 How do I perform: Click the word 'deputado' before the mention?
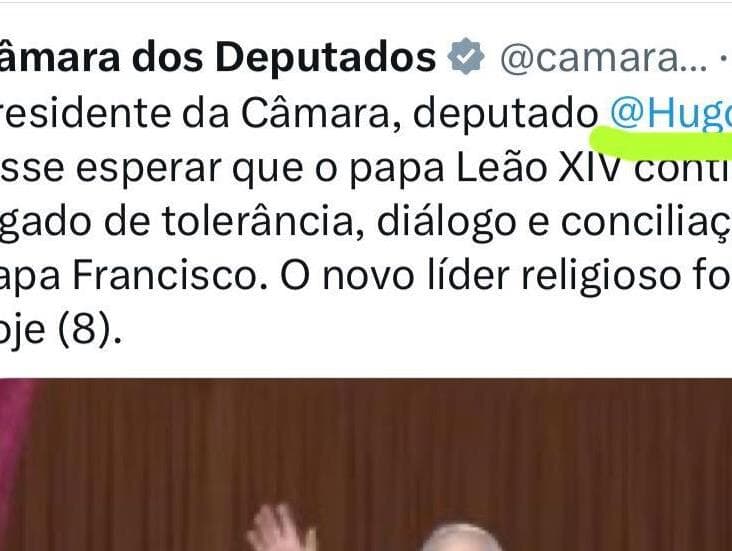[x=506, y=114]
